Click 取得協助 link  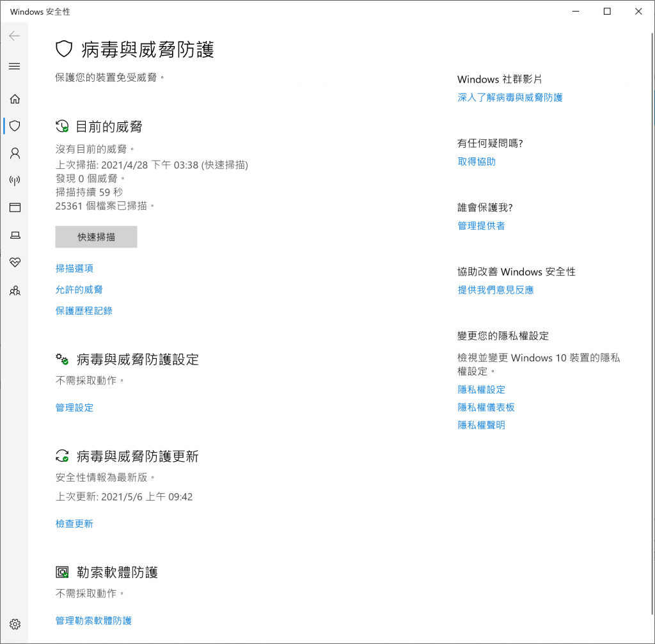(x=477, y=162)
